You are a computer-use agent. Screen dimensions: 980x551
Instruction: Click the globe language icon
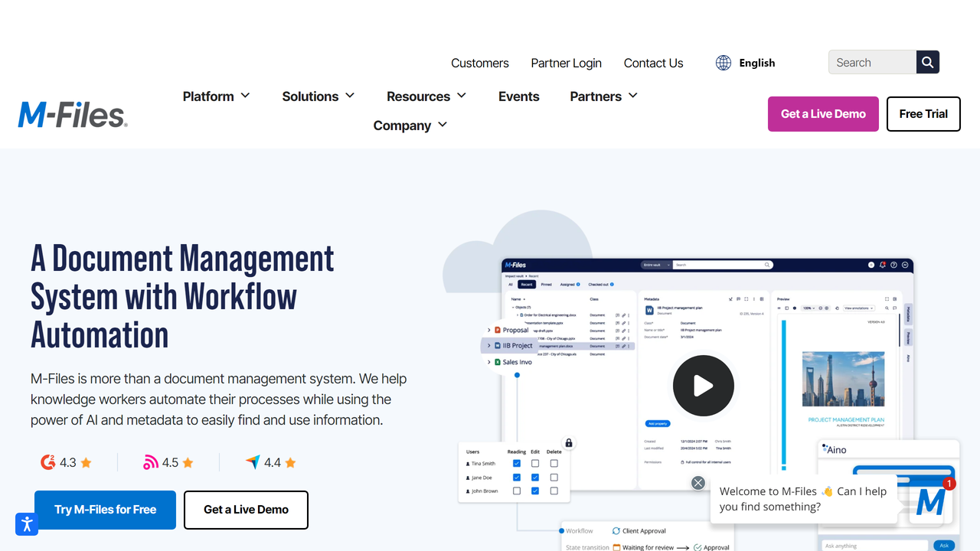[x=724, y=63]
